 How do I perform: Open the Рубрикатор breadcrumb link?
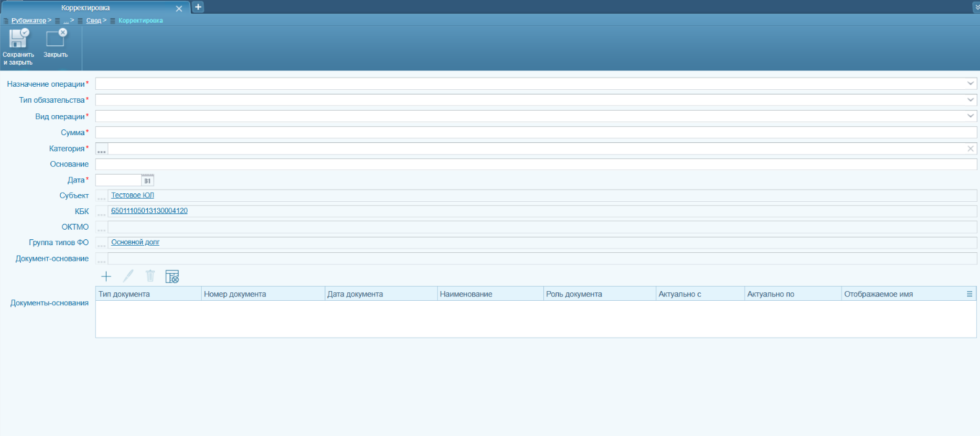point(29,21)
